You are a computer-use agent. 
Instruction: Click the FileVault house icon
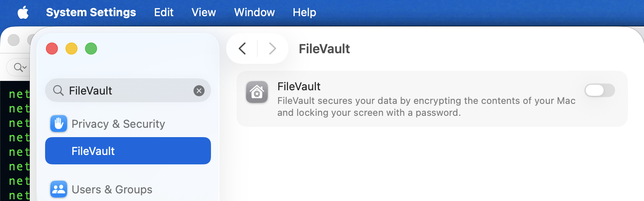pos(257,92)
